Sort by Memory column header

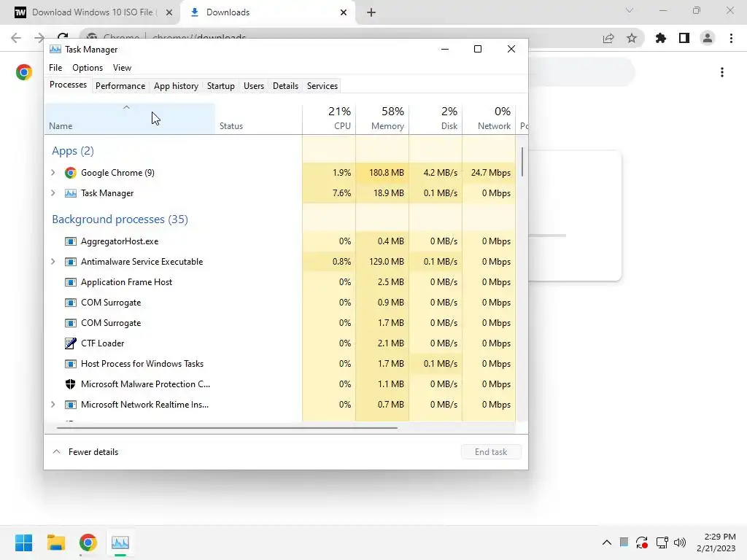click(382, 119)
